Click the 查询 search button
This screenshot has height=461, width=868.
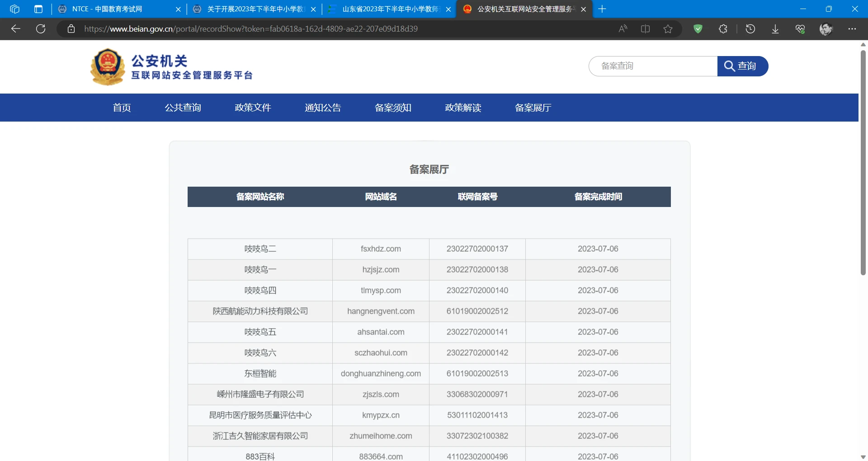(x=742, y=66)
